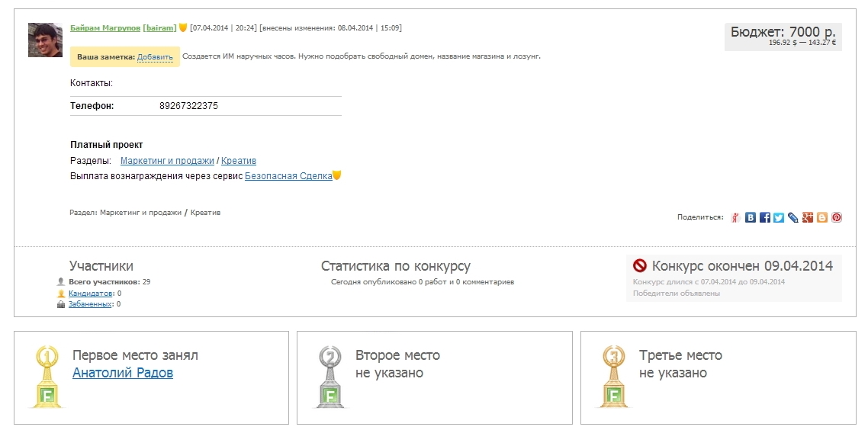Click the Статистика по конкурсу heading
Viewport: 868px width, 430px height.
(396, 266)
